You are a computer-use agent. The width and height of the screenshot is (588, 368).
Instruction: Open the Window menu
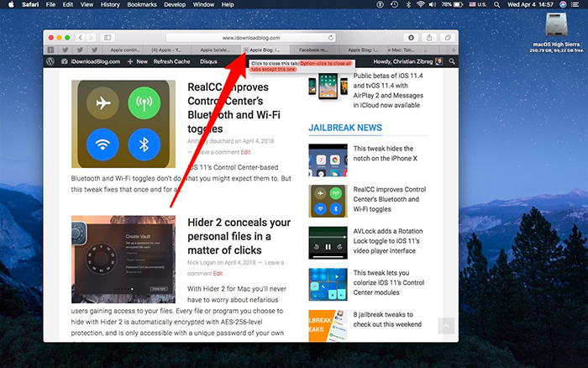[x=203, y=4]
